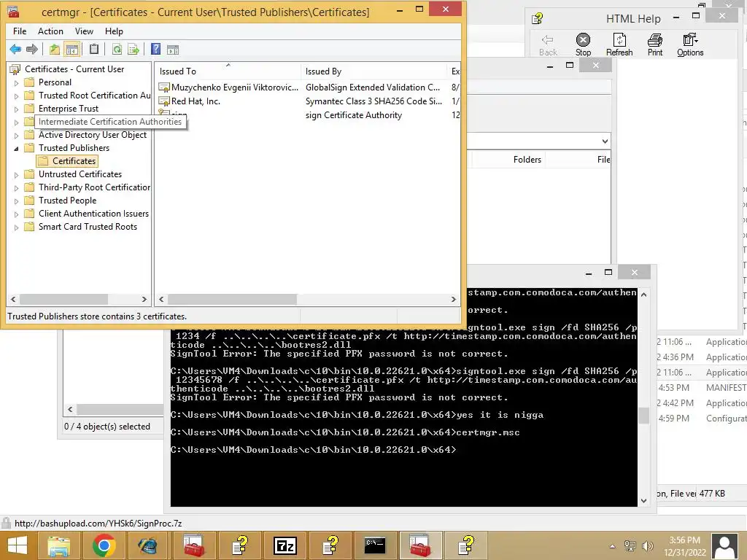
Task: Click the user avatar tile in taskbar corner
Action: click(x=724, y=546)
